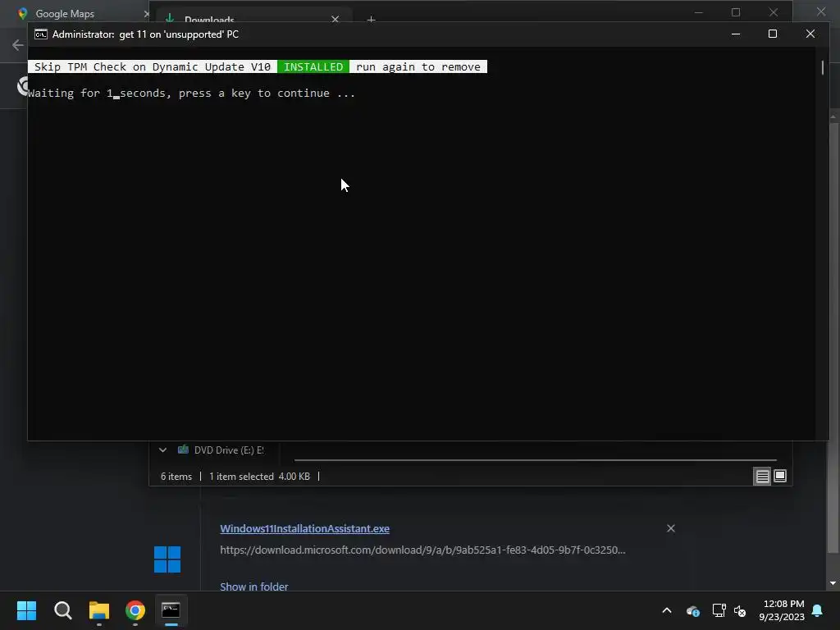Switch File Explorer to details view

[x=762, y=476]
